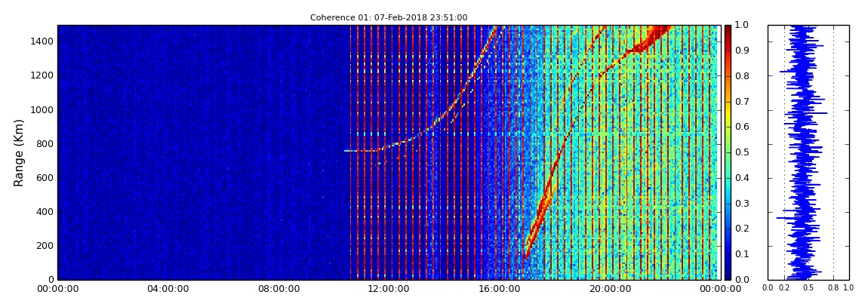The width and height of the screenshot is (868, 307).
Task: Click the '0.2' label under the profile plot
Action: [784, 288]
